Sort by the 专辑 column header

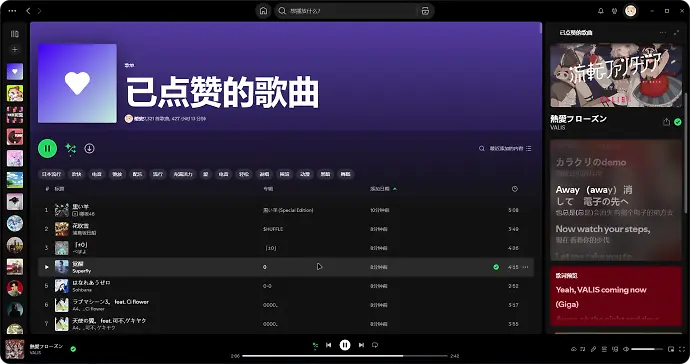click(x=268, y=189)
